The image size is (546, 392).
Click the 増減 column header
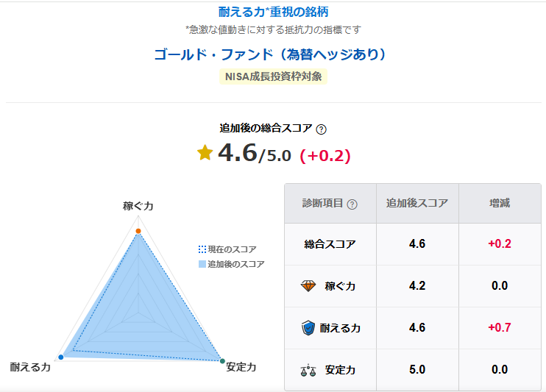pos(500,204)
